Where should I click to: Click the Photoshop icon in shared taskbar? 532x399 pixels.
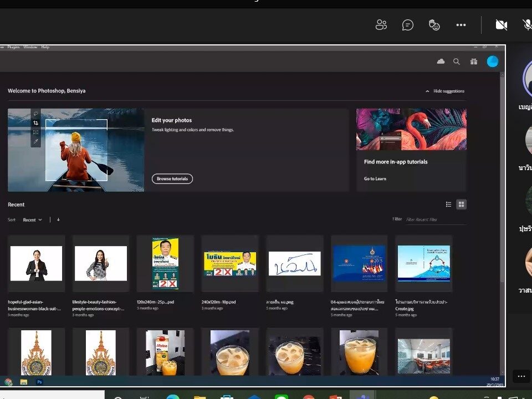tap(39, 382)
